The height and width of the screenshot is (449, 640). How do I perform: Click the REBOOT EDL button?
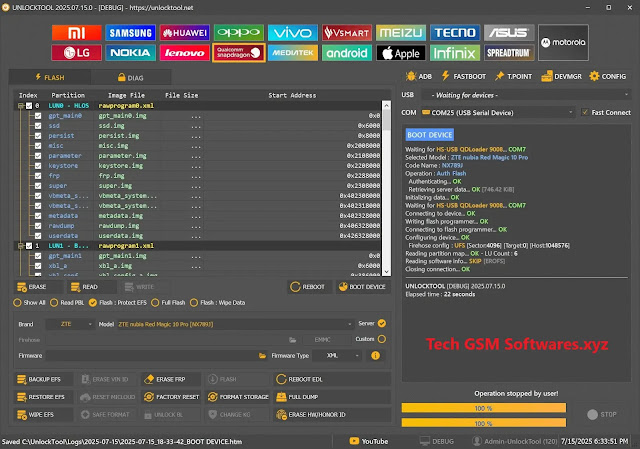(x=332, y=379)
